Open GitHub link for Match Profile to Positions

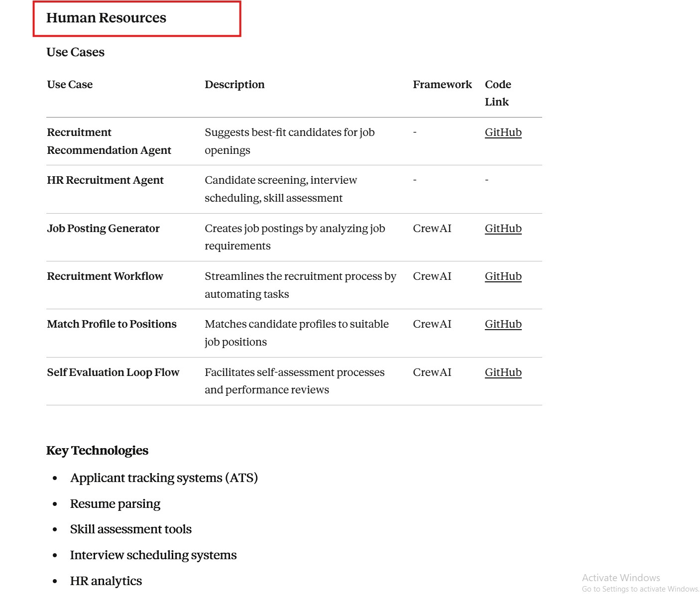coord(503,324)
